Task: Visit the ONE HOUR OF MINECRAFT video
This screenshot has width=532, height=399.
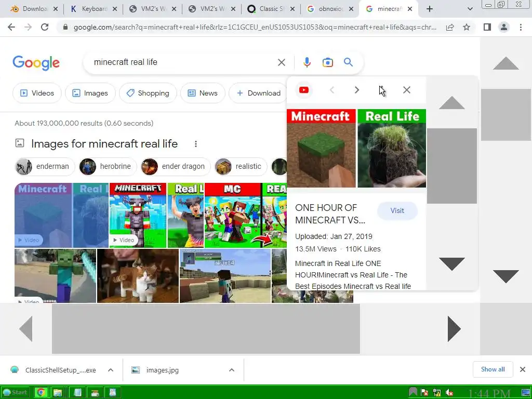Action: click(x=397, y=211)
